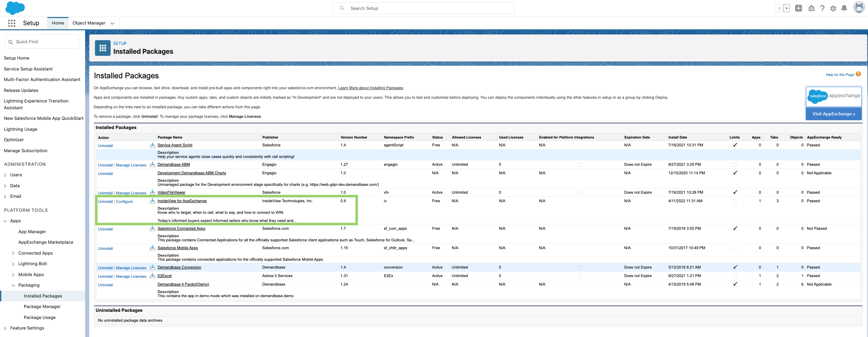Image resolution: width=868 pixels, height=337 pixels.
Task: Toggle Limits checkbox for Demandbase Conversion
Action: click(735, 267)
